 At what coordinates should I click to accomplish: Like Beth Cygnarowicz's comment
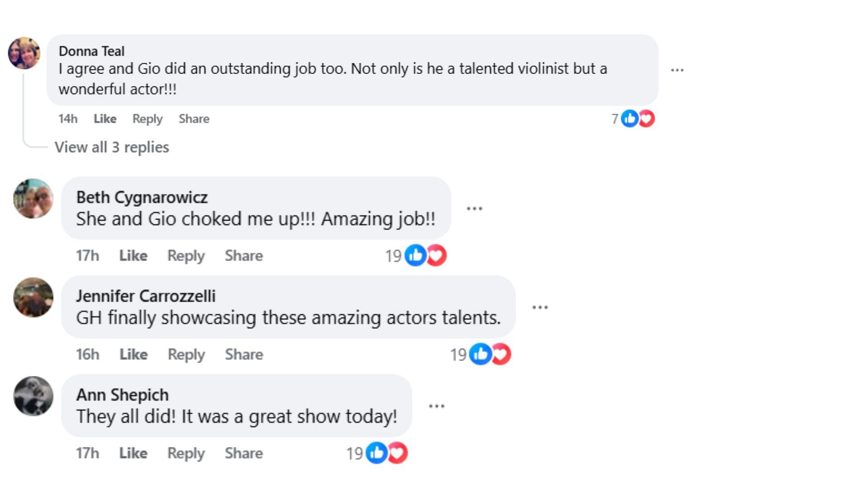133,256
